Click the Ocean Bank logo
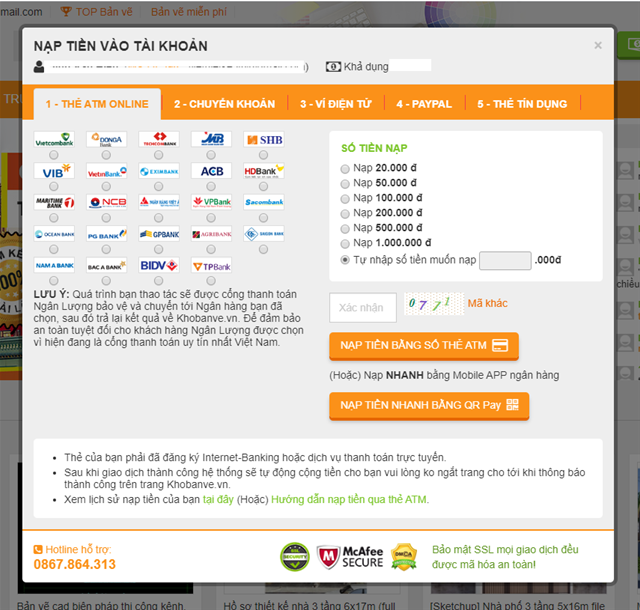640x610 pixels. click(x=54, y=234)
